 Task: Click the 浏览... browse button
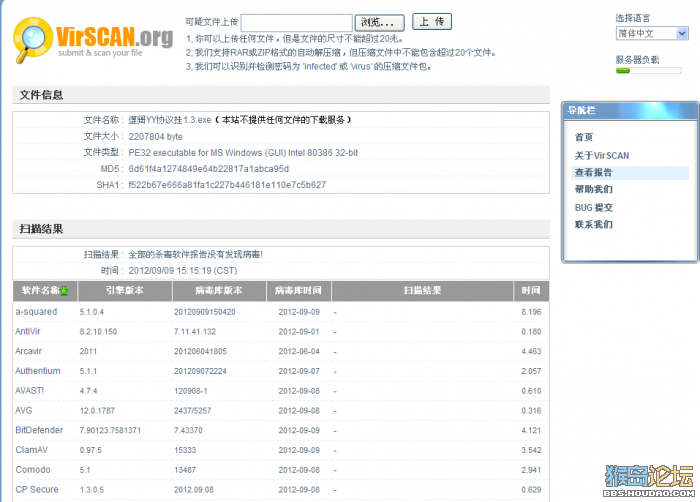[379, 22]
